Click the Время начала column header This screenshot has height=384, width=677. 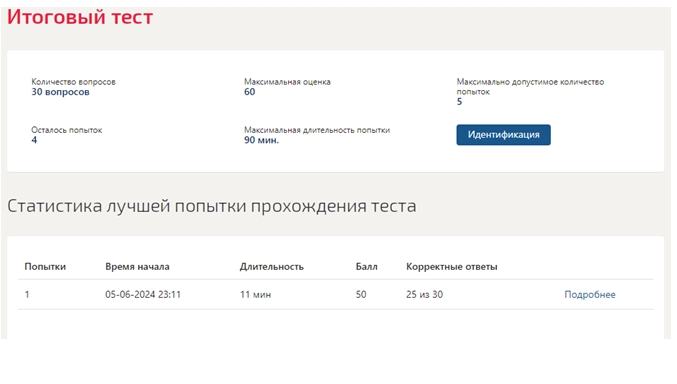click(137, 267)
